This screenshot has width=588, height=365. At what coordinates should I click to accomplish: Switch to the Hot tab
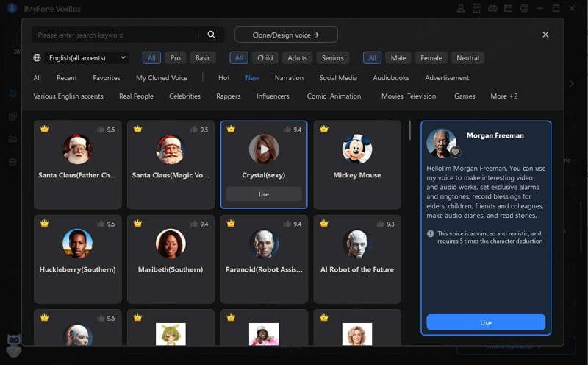(224, 78)
